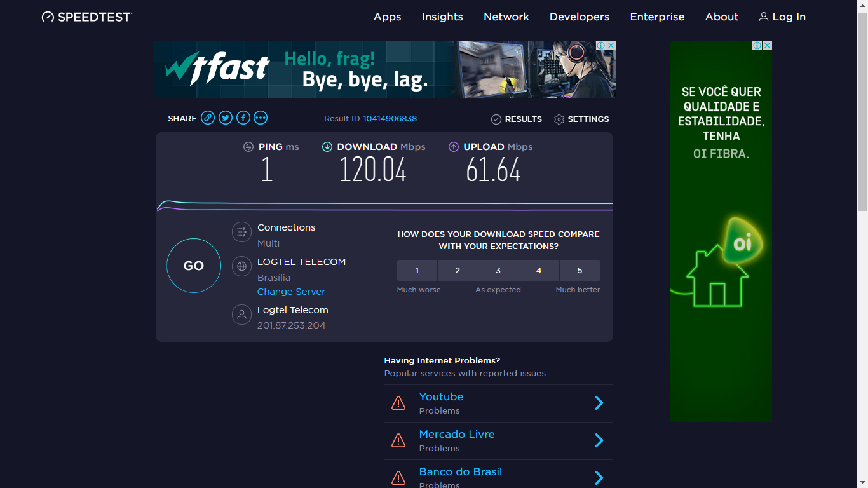The height and width of the screenshot is (488, 868).
Task: Share result on Twitter icon
Action: pyautogui.click(x=226, y=118)
